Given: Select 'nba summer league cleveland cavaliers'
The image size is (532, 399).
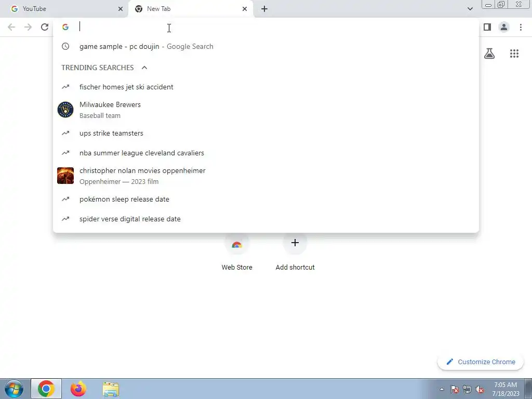Looking at the screenshot, I should tap(266, 153).
